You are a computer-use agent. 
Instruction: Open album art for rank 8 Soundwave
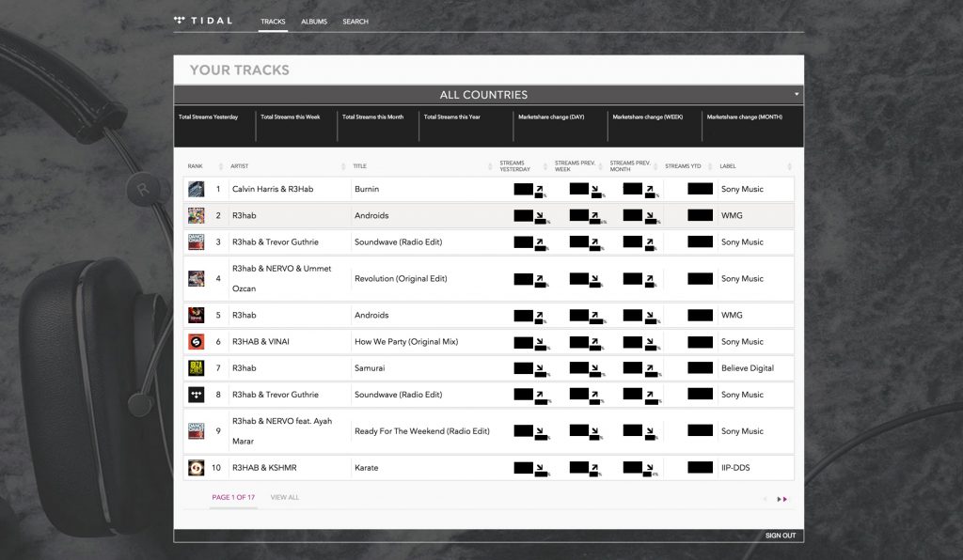point(196,395)
